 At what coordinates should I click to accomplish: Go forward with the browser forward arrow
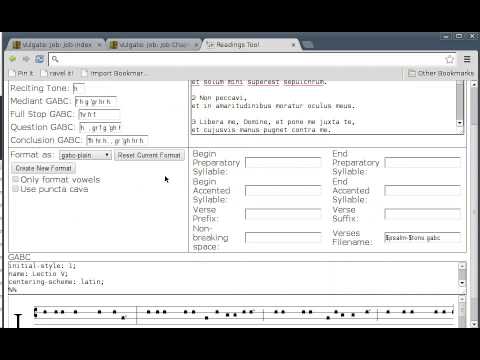click(26, 59)
